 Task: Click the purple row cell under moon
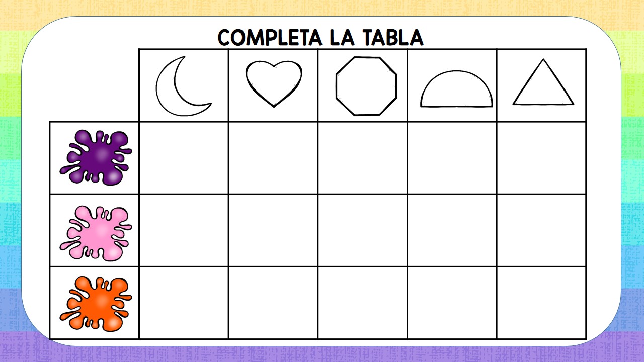tap(184, 158)
